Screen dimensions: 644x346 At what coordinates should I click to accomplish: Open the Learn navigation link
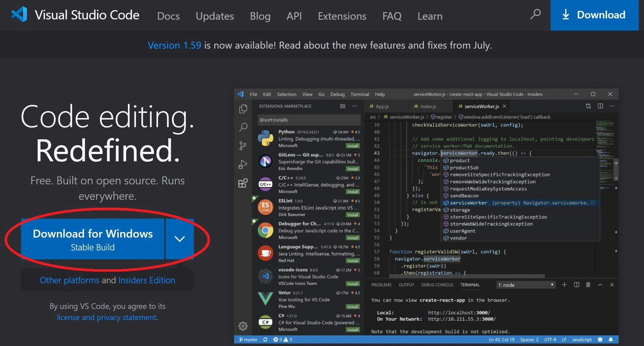[430, 16]
